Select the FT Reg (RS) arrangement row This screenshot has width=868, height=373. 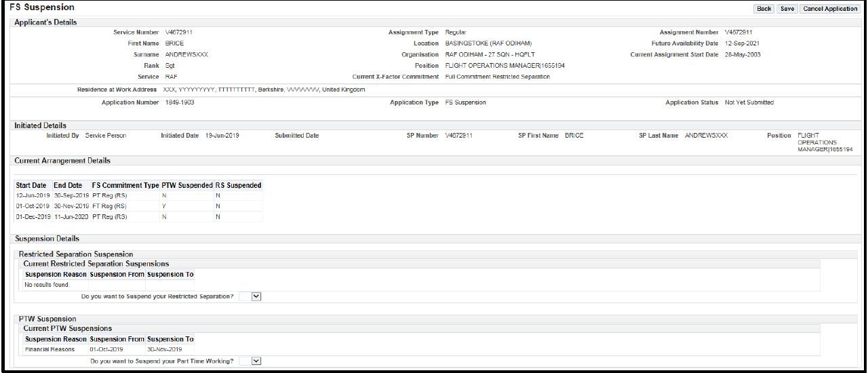(109, 206)
